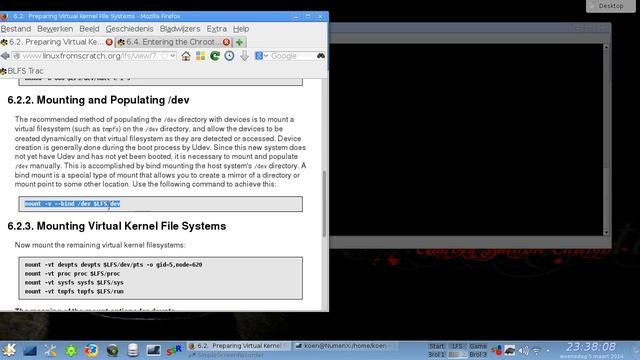Switch to the Game virtual desktop
This screenshot has height=360, width=640.
(x=478, y=346)
